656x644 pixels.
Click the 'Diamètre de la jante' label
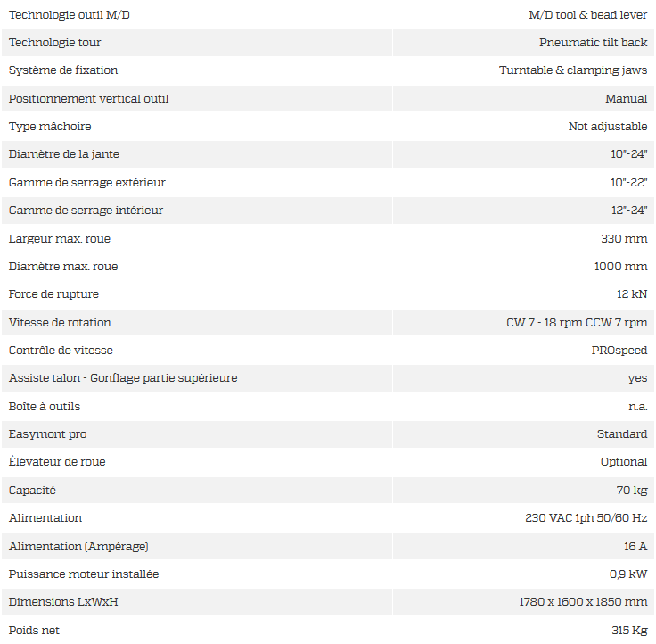(64, 154)
